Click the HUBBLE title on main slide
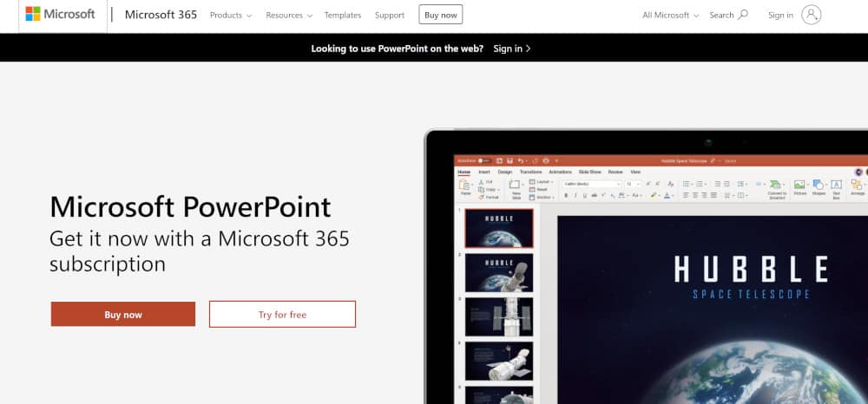Viewport: 868px width, 404px height. (751, 269)
